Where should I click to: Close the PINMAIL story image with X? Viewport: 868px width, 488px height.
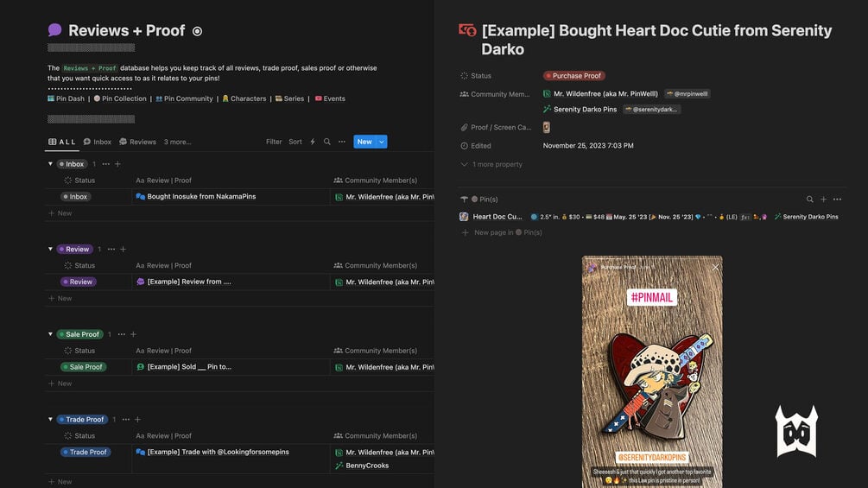pos(716,267)
